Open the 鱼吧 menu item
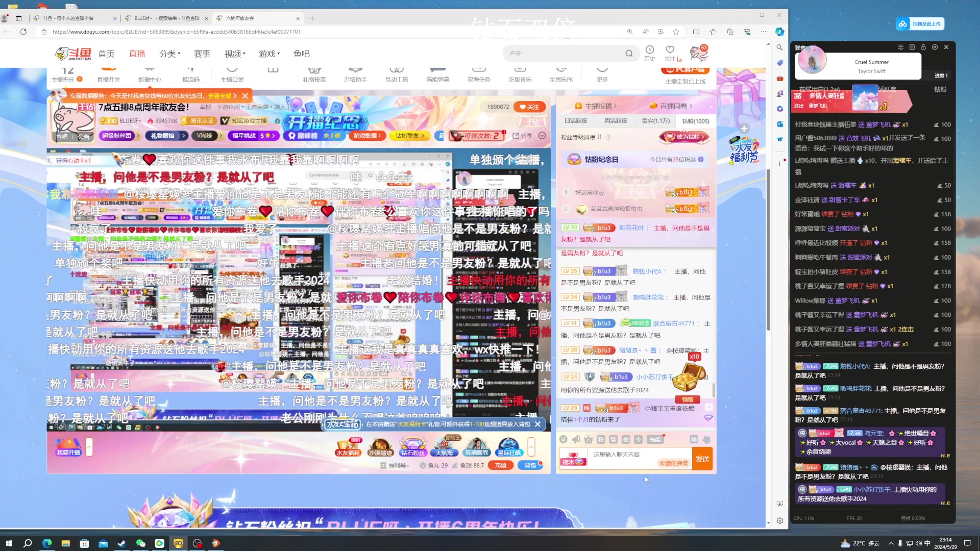 302,53
